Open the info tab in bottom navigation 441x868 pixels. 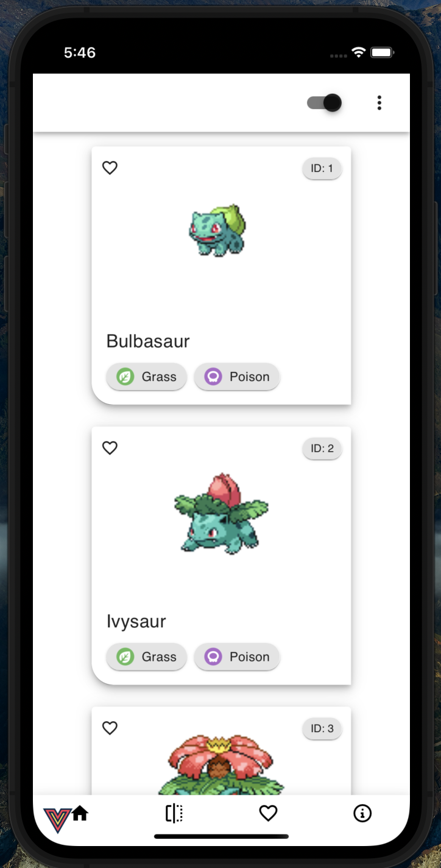(362, 813)
